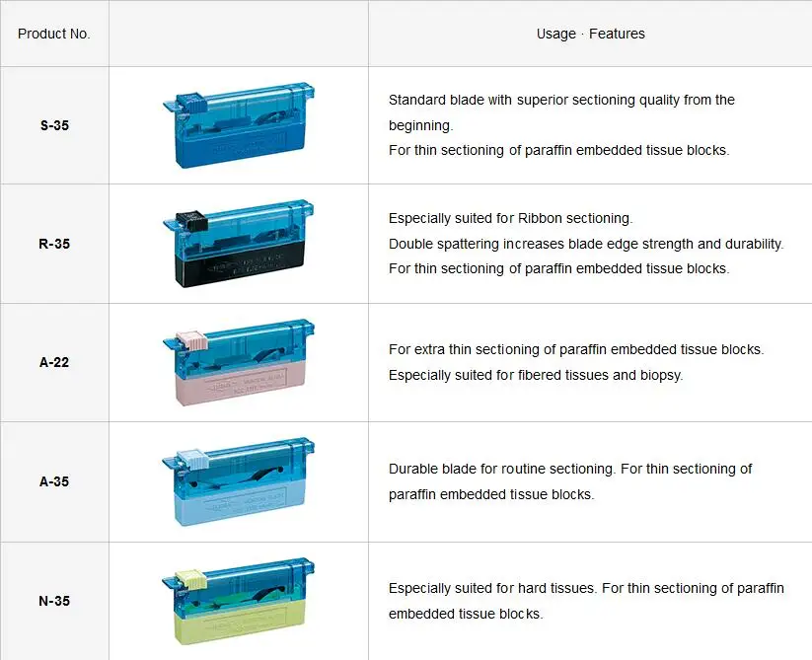The image size is (812, 660).
Task: Click the N-35 green blade dispenser image
Action: coord(238,600)
